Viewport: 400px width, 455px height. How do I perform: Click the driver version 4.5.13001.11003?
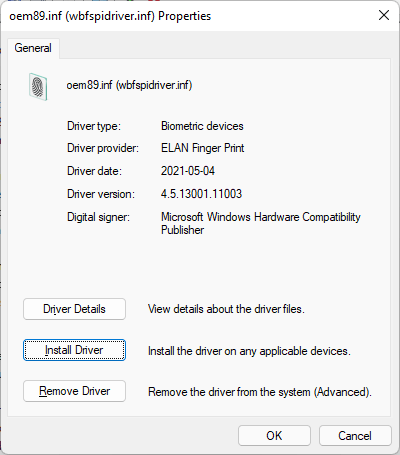(201, 194)
